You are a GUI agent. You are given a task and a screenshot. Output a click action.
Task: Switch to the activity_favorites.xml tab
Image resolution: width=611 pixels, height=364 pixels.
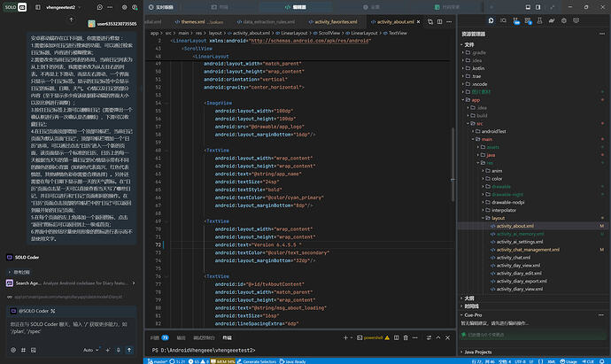click(x=332, y=22)
